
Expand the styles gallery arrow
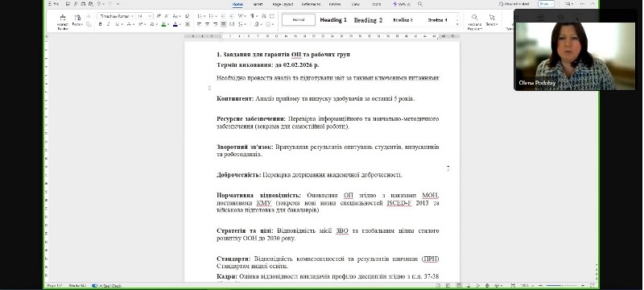(457, 25)
